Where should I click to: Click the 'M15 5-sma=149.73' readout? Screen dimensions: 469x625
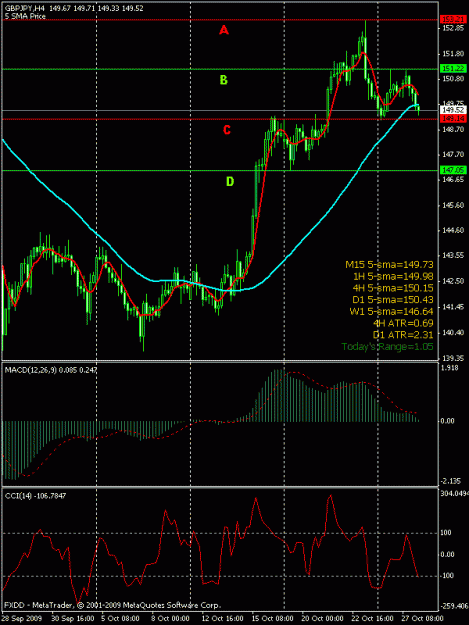[x=389, y=265]
